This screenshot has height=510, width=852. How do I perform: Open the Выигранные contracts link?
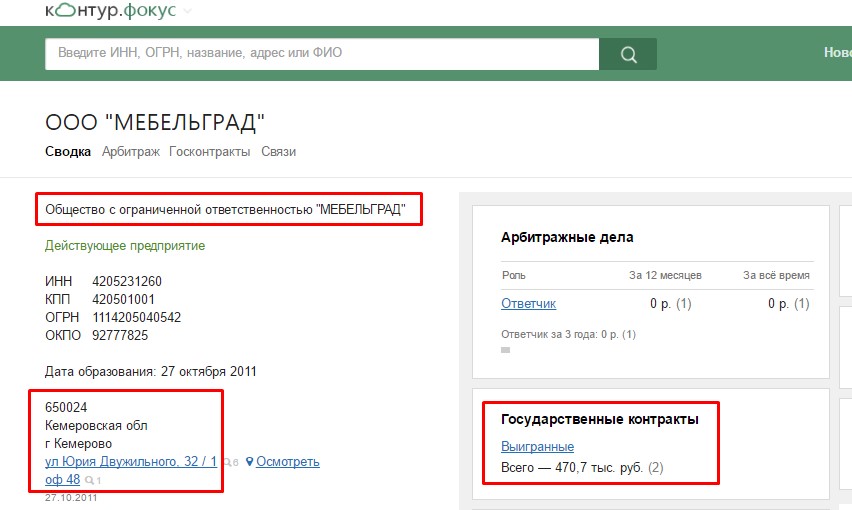pos(537,446)
